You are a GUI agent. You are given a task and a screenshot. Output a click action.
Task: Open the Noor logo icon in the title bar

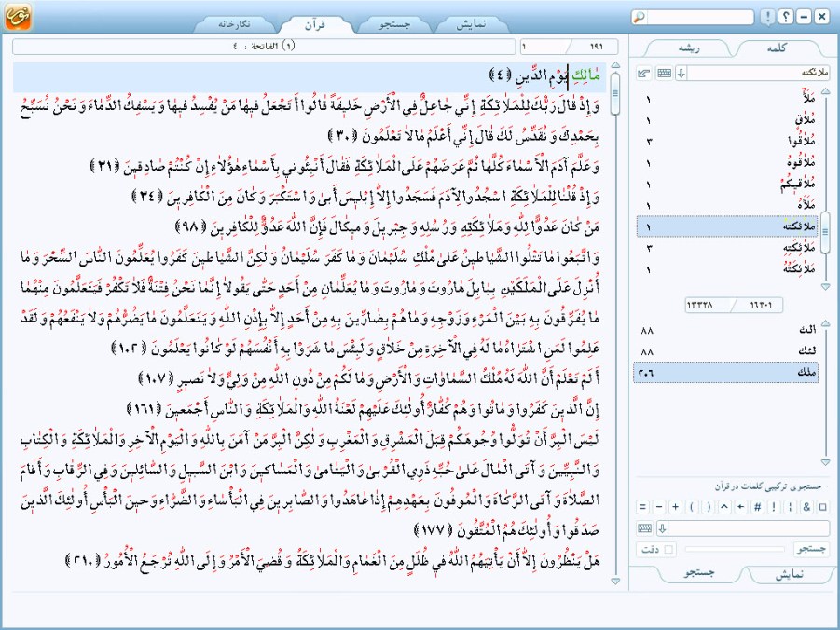coord(17,16)
